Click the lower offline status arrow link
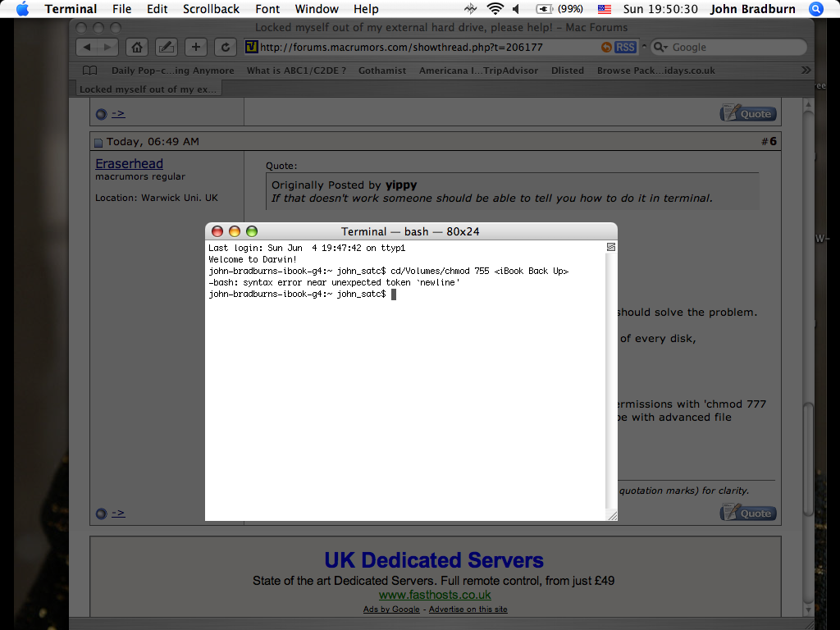The width and height of the screenshot is (840, 630). point(118,514)
